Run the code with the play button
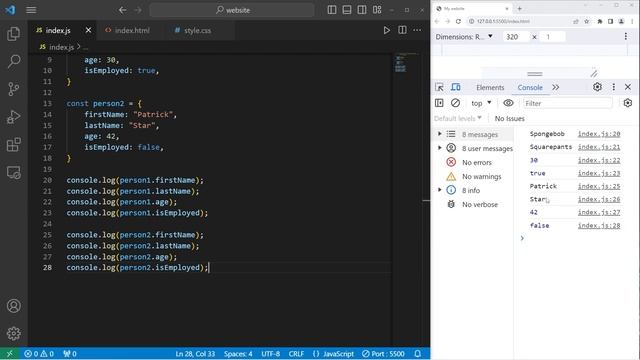Viewport: 640px width, 360px height. pyautogui.click(x=387, y=30)
